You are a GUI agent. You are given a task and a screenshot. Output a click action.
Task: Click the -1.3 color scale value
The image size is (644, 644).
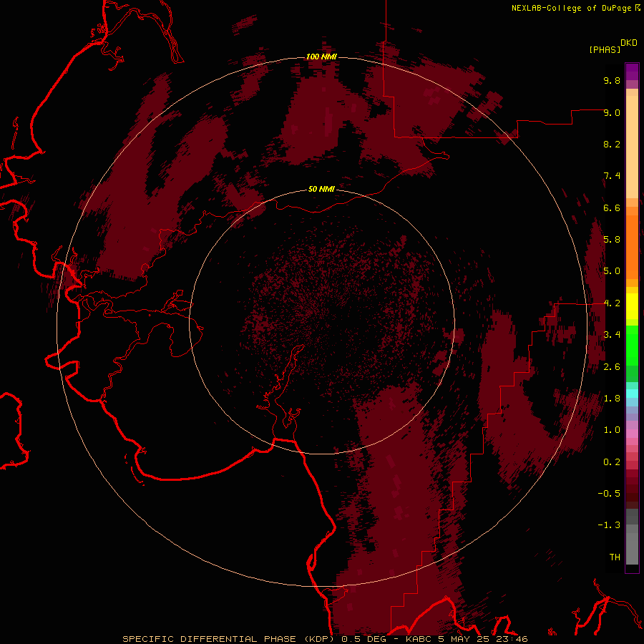(x=609, y=525)
